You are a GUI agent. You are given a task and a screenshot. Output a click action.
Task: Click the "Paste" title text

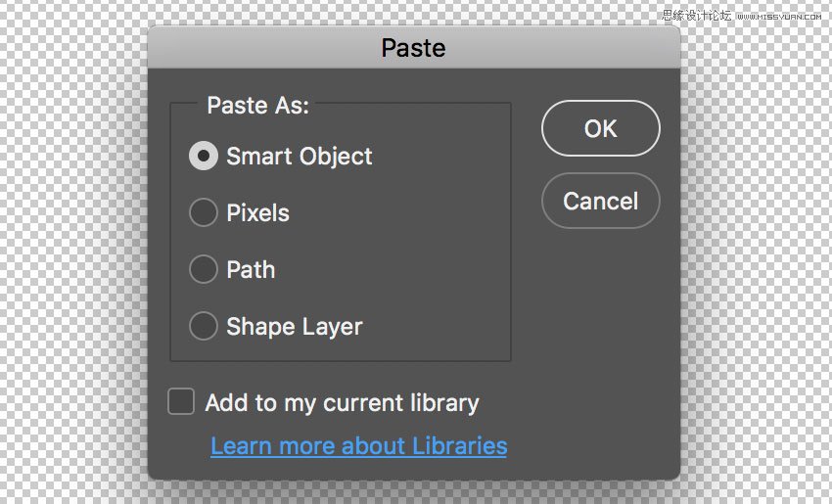(x=413, y=48)
